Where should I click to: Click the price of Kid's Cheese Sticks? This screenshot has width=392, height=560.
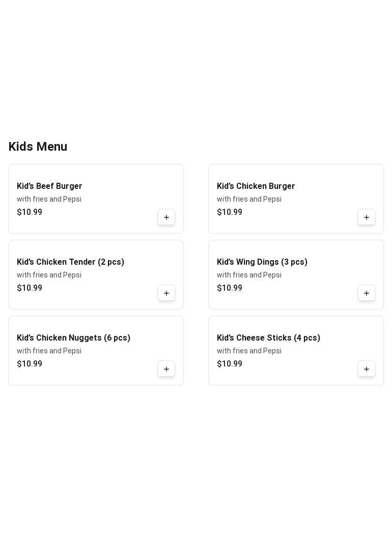[x=230, y=364]
